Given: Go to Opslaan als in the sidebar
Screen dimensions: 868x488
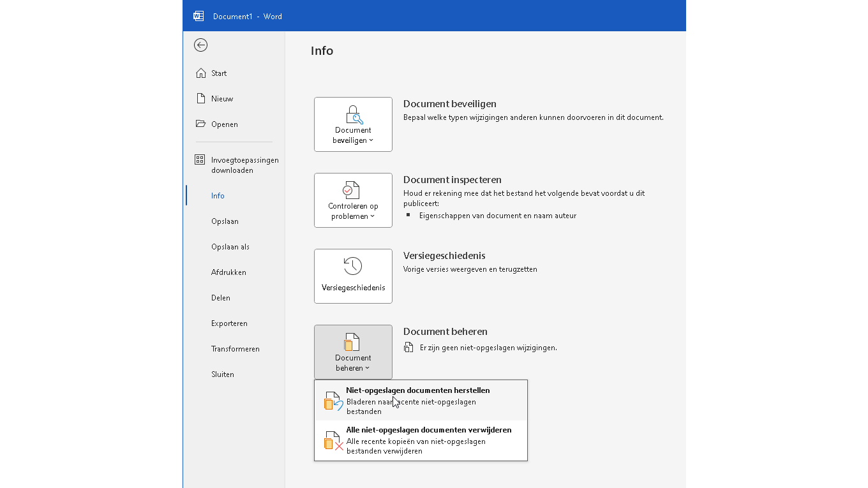Looking at the screenshot, I should (x=229, y=246).
